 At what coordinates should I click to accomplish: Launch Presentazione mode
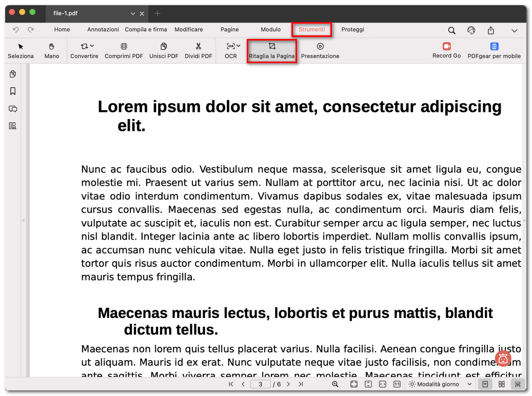point(320,51)
